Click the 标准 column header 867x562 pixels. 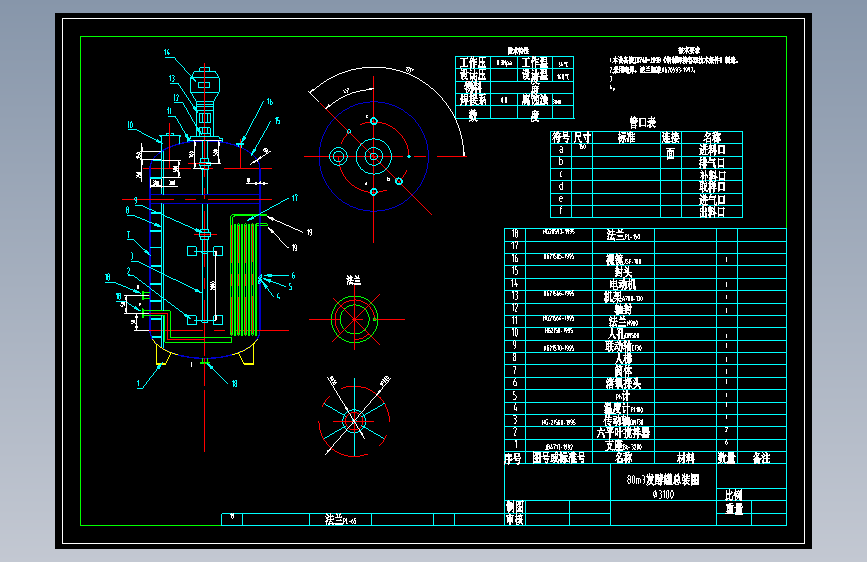(626, 137)
